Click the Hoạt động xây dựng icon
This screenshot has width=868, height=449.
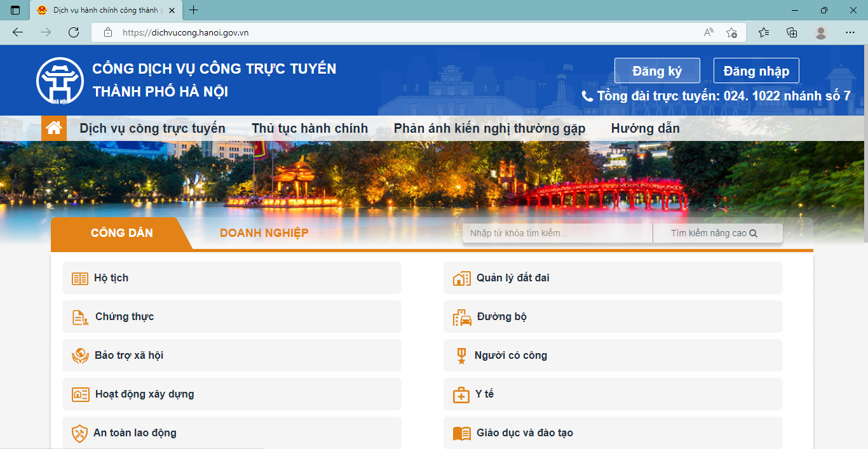pos(81,394)
